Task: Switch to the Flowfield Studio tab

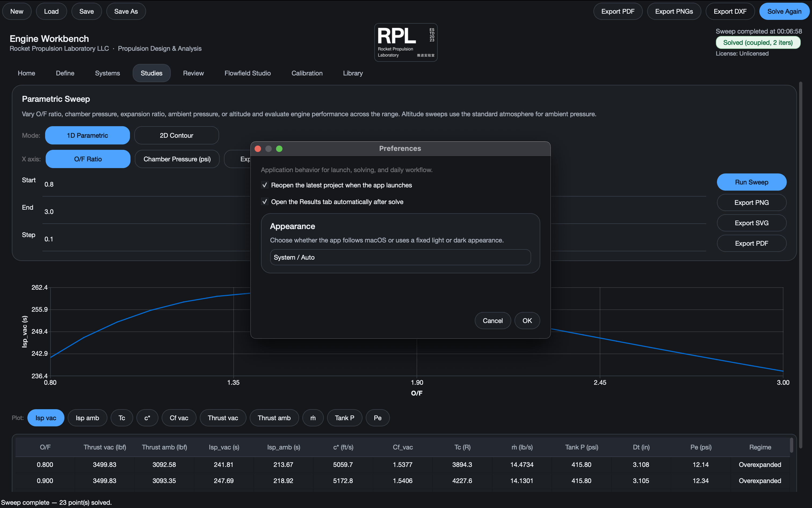Action: [247, 73]
